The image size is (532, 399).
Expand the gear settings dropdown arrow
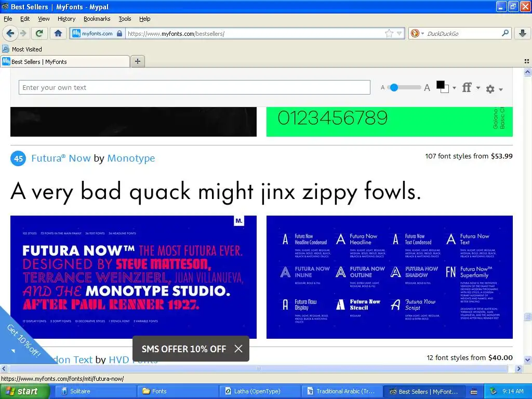pos(500,89)
